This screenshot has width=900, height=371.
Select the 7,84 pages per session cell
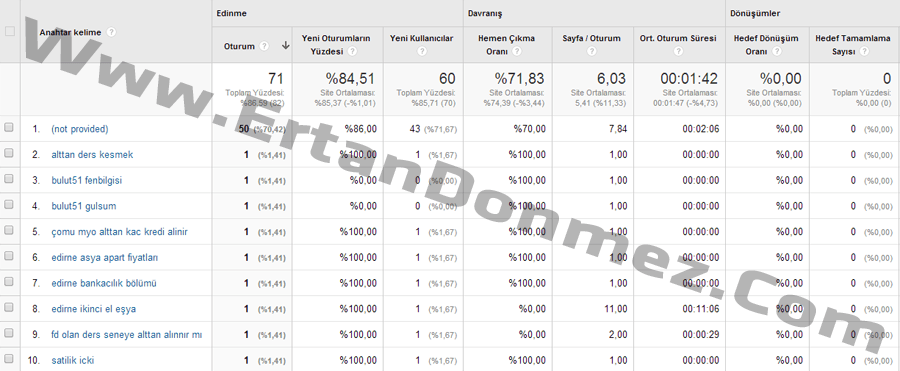pyautogui.click(x=618, y=129)
